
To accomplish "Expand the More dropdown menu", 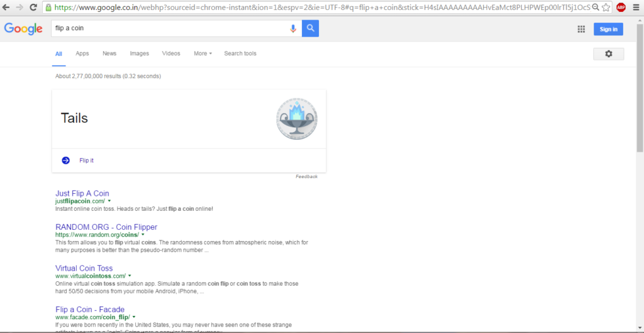I will click(203, 54).
